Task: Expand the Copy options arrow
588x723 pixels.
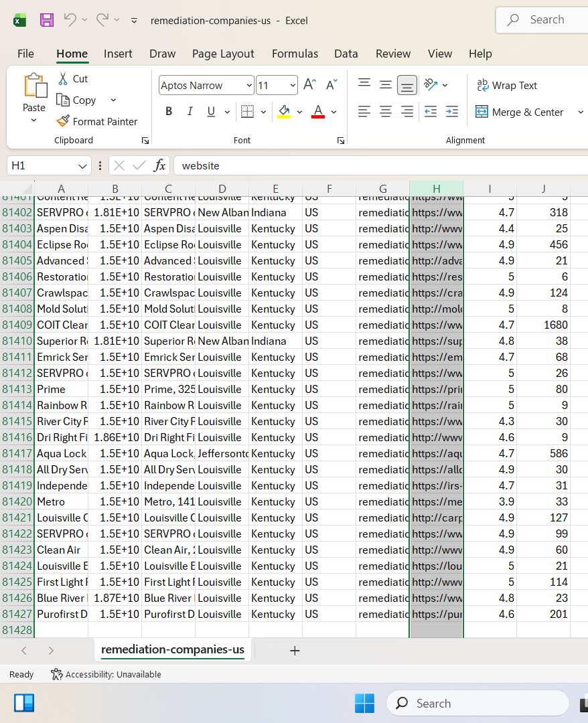Action: 113,100
